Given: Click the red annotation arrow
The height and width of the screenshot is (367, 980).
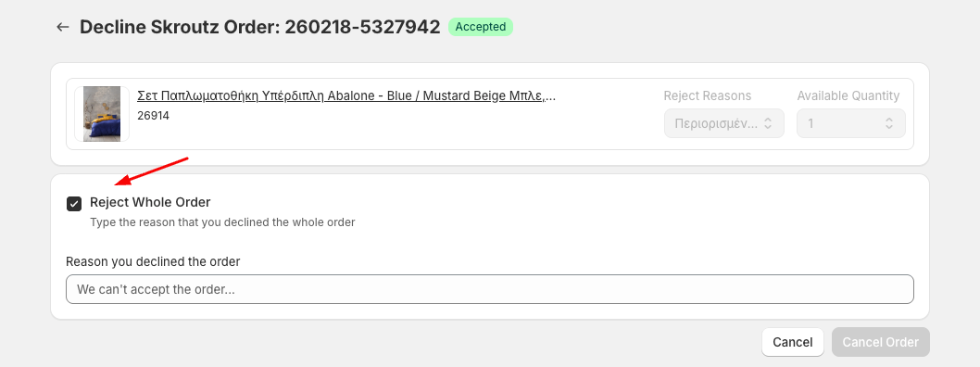Looking at the screenshot, I should coord(152,171).
